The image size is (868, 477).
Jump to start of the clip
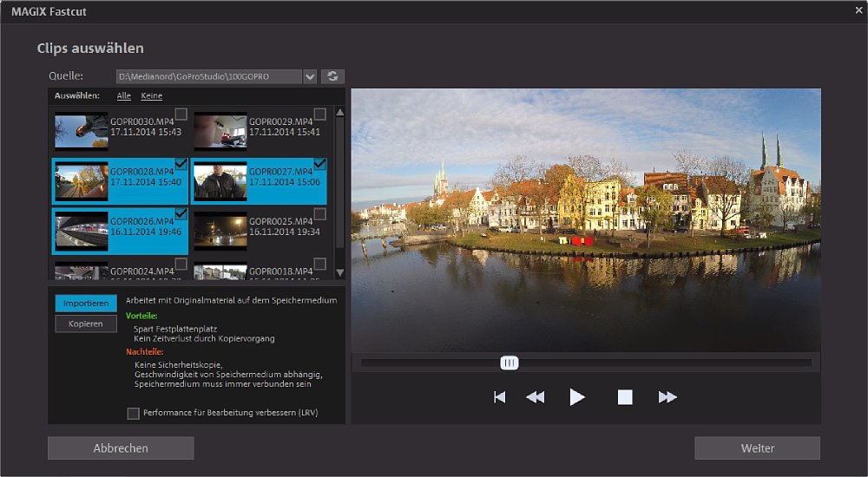pyautogui.click(x=499, y=397)
